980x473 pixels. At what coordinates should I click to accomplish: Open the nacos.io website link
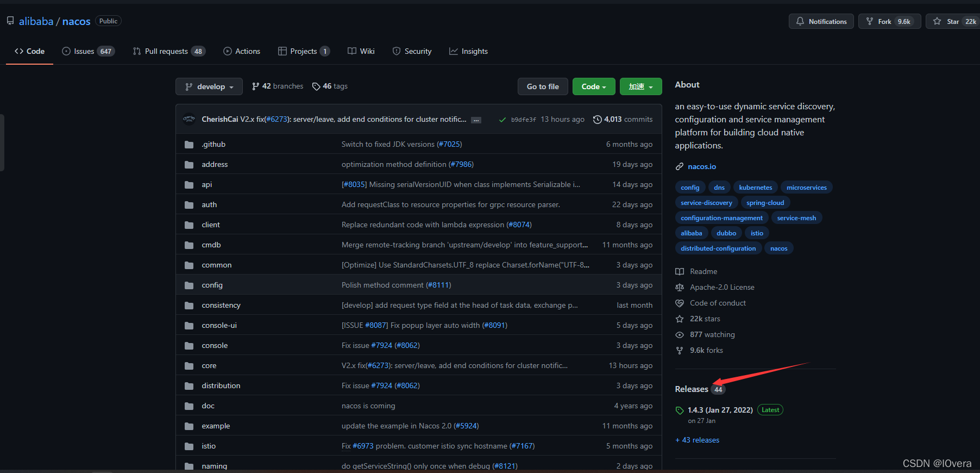tap(702, 167)
